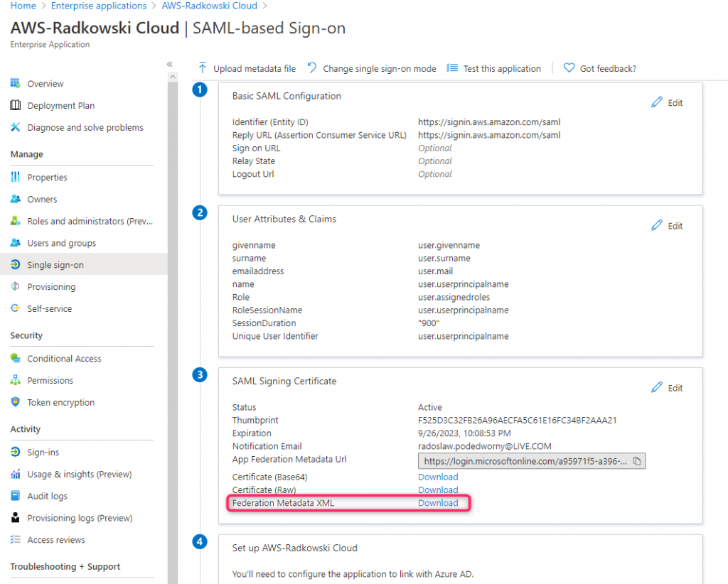Open Audit logs
Viewport: 728px width, 584px height.
coord(48,496)
